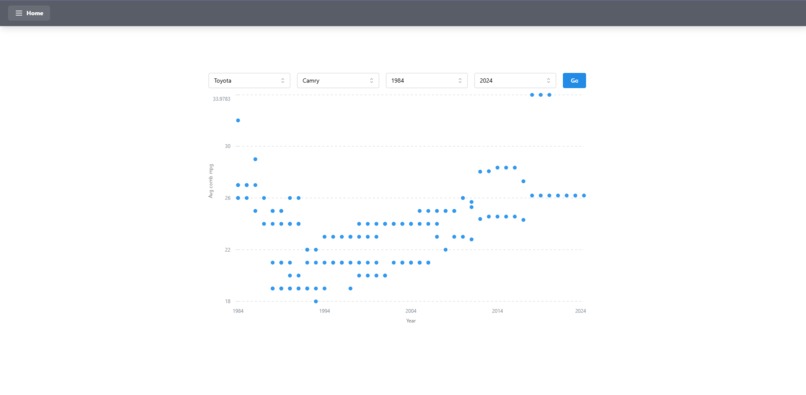Screen dimensions: 806x395
Task: Click the 1994 x-axis tick label
Action: [324, 311]
